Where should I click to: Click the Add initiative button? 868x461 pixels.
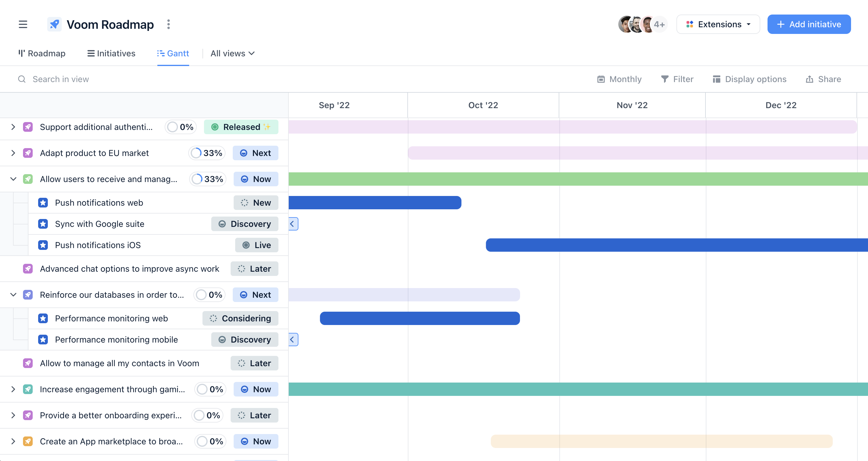coord(809,24)
